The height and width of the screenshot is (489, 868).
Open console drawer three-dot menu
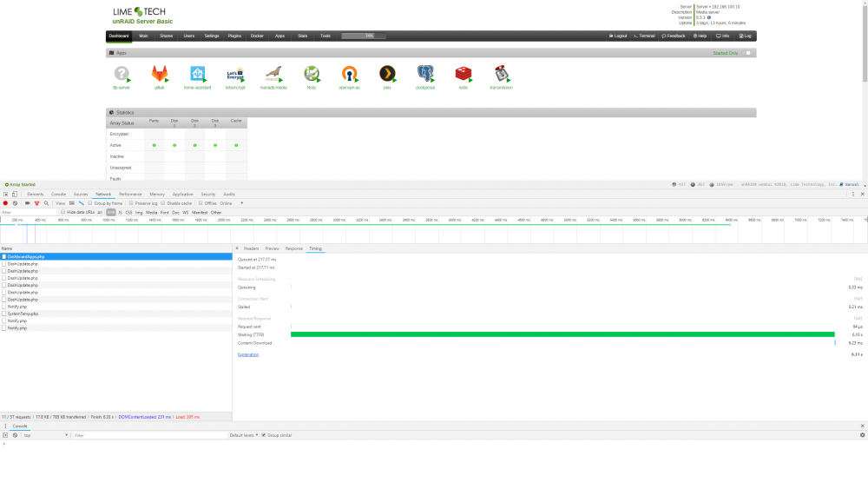tap(5, 426)
